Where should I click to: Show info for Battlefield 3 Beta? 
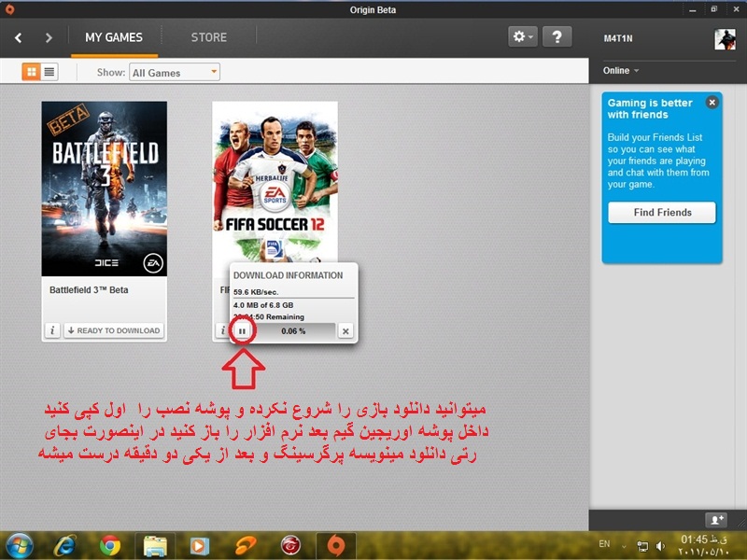[x=53, y=330]
